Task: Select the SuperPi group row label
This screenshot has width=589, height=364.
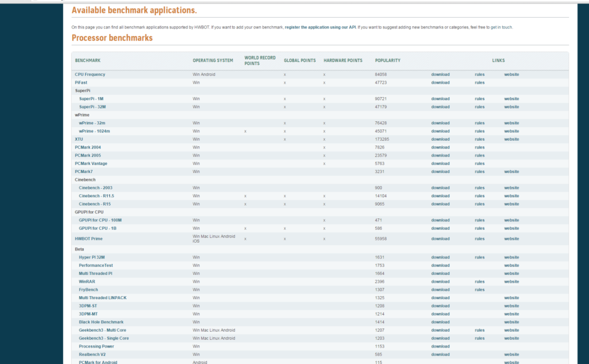Action: click(82, 91)
